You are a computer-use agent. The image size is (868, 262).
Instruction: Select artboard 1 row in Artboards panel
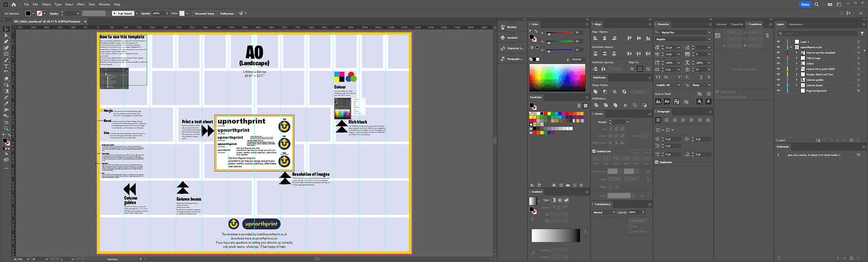pyautogui.click(x=820, y=155)
